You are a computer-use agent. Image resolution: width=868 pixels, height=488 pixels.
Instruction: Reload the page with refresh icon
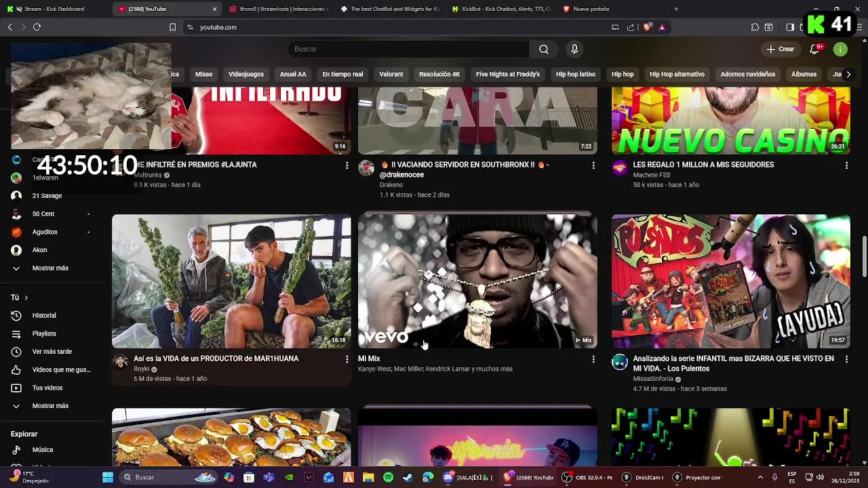tap(37, 27)
